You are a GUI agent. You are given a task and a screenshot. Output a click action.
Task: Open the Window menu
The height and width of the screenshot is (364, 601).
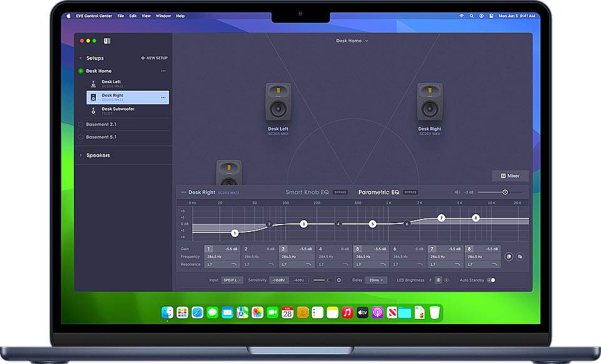(x=163, y=16)
